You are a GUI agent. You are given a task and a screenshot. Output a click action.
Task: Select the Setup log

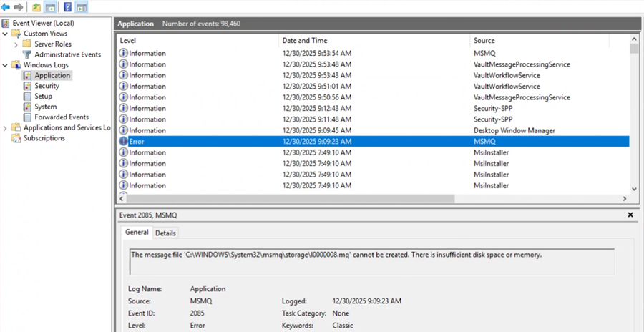coord(43,96)
